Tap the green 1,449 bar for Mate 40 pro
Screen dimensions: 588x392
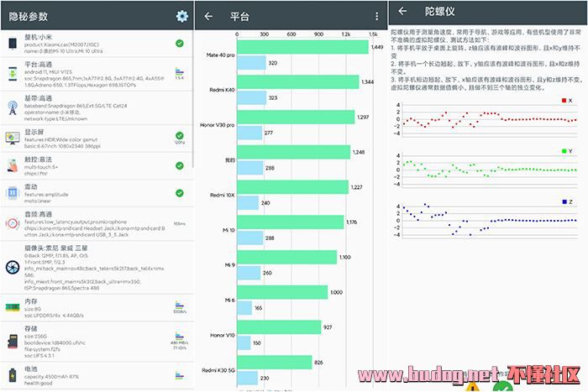pyautogui.click(x=303, y=47)
